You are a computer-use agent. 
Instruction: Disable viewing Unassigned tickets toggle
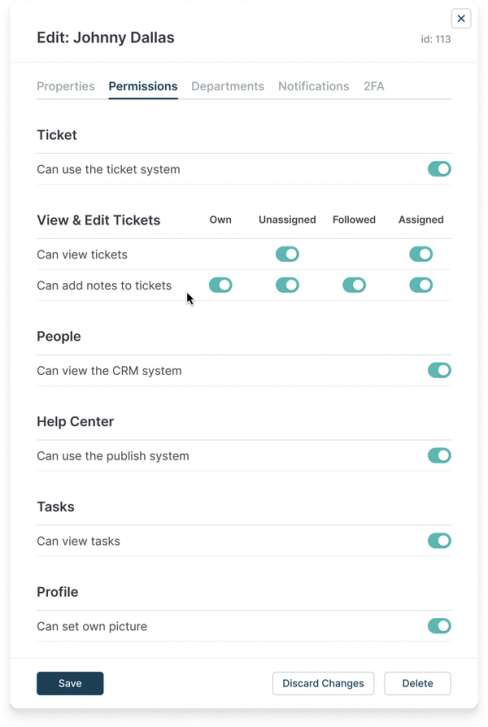[287, 254]
